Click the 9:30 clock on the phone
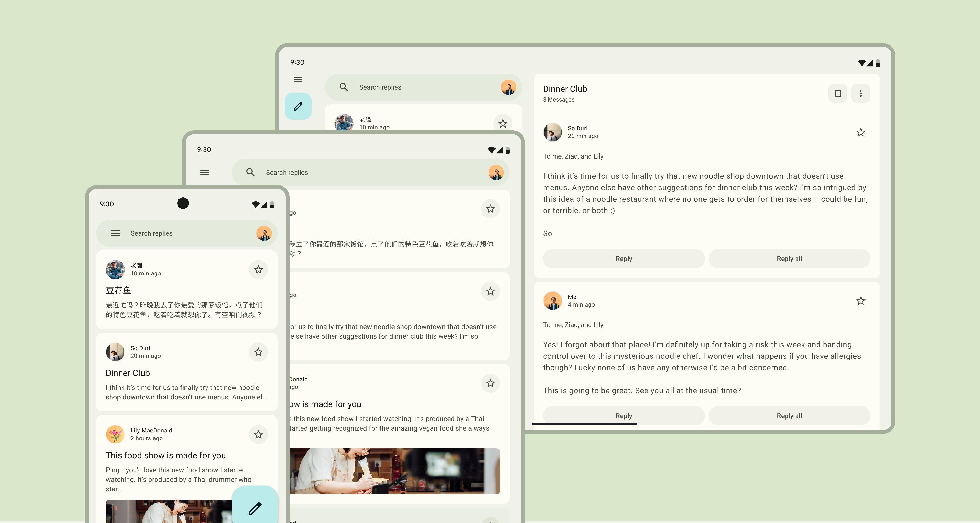Viewport: 980px width, 523px height. (x=107, y=204)
